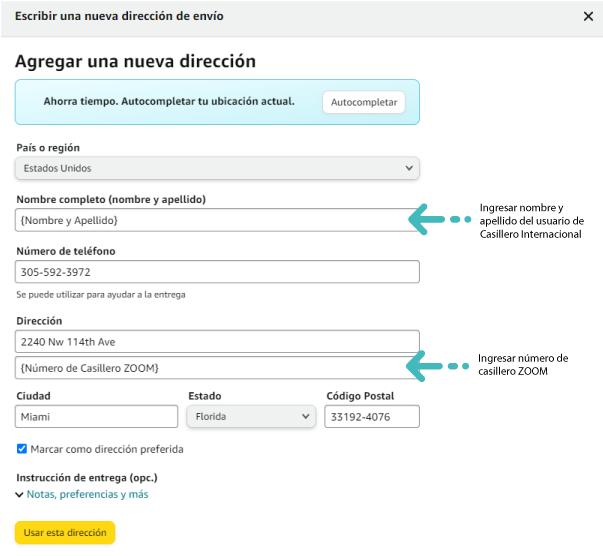The height and width of the screenshot is (556, 603).
Task: Click the Autocompletar button
Action: click(364, 102)
